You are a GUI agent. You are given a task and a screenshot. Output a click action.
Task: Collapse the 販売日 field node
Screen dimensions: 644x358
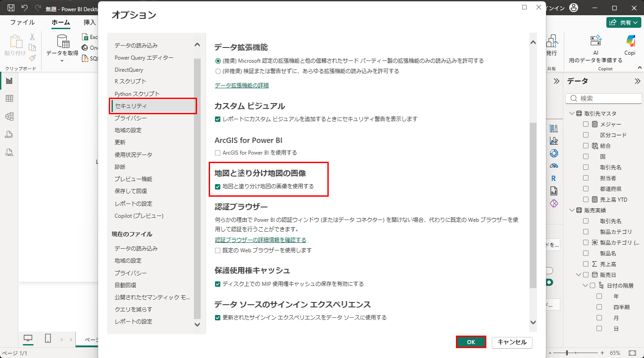pos(579,275)
